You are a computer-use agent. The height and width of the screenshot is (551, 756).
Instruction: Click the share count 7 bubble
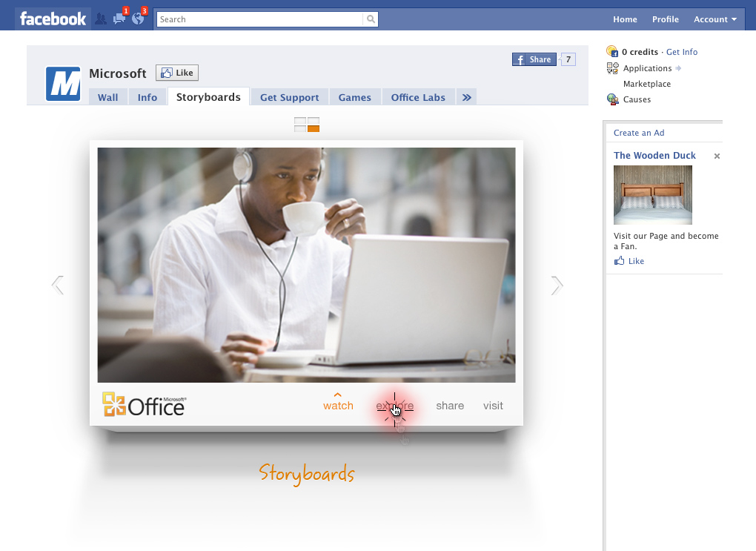[x=568, y=59]
